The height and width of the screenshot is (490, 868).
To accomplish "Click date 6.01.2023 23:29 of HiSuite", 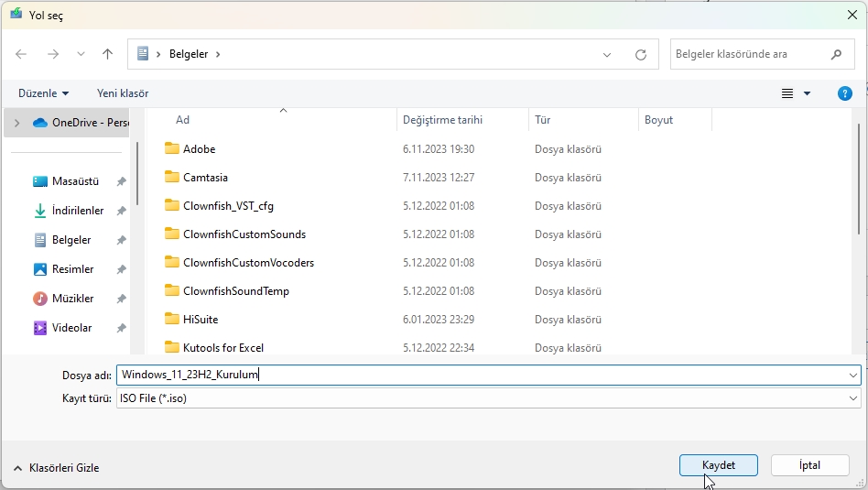I will [439, 320].
